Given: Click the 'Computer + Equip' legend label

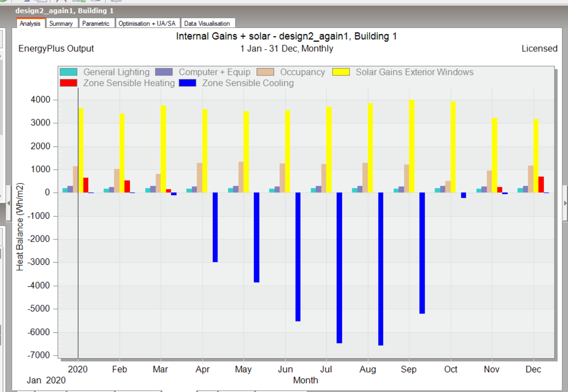Looking at the screenshot, I should click(x=214, y=72).
